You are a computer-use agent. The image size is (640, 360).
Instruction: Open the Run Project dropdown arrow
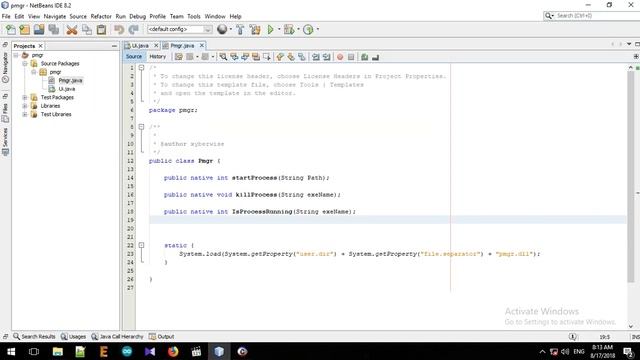coord(279,29)
